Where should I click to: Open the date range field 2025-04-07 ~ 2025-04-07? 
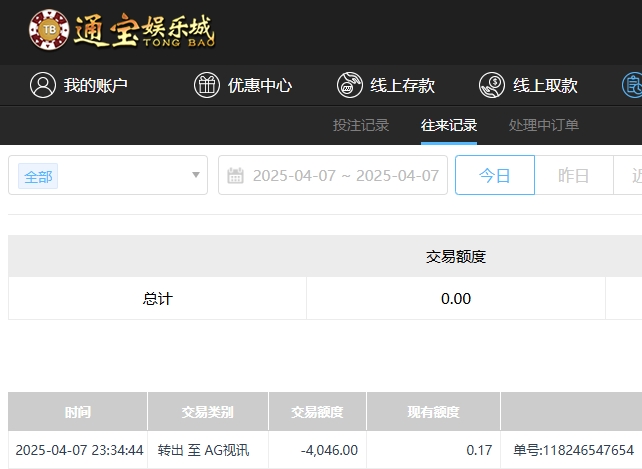333,175
